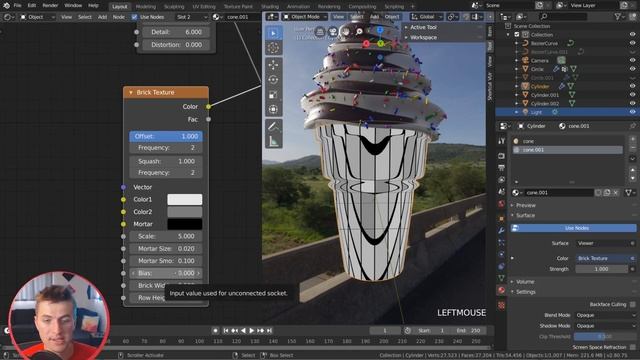This screenshot has height=360, width=640.
Task: Enable Backface Culling checkbox
Action: point(633,304)
